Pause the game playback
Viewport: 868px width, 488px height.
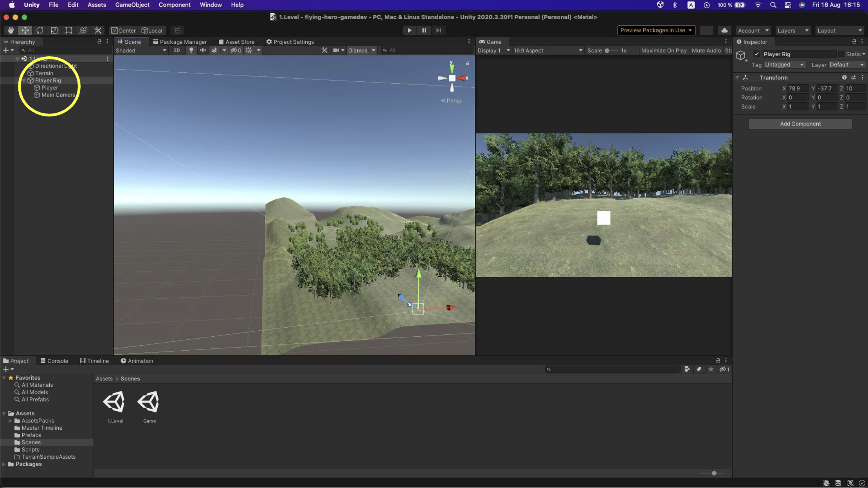click(x=424, y=30)
